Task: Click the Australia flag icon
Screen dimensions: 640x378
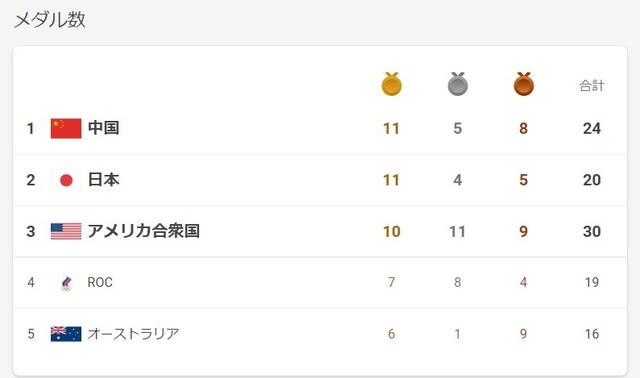Action: (66, 334)
